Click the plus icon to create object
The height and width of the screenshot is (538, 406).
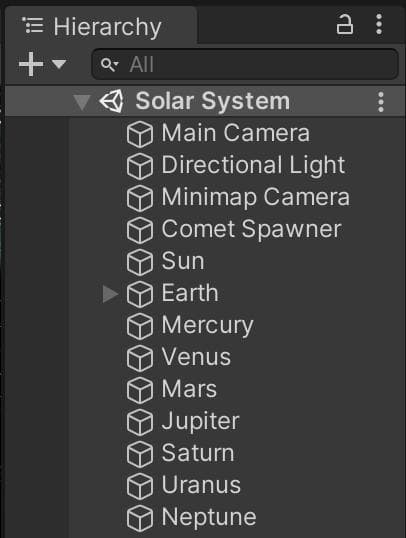31,64
